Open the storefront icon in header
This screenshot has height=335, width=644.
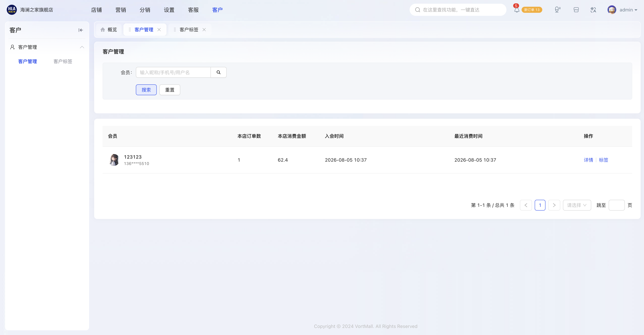(576, 10)
